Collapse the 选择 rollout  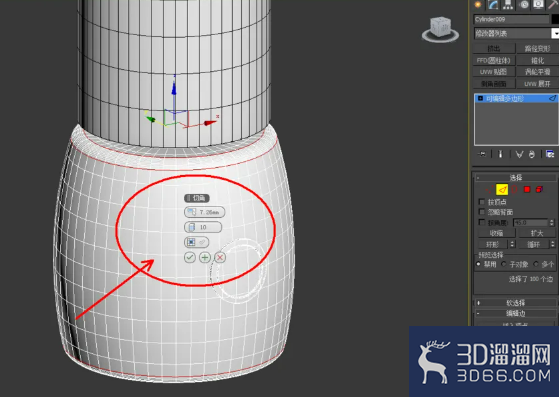[x=516, y=177]
